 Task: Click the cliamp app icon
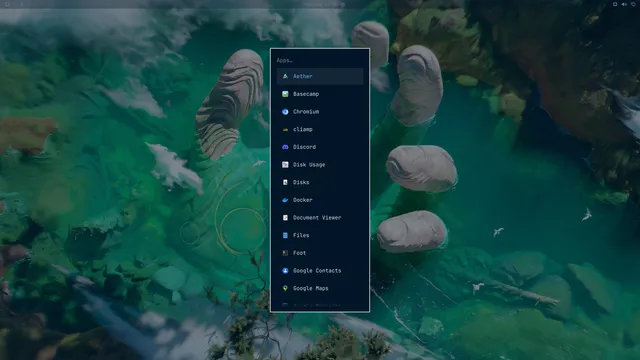click(285, 129)
